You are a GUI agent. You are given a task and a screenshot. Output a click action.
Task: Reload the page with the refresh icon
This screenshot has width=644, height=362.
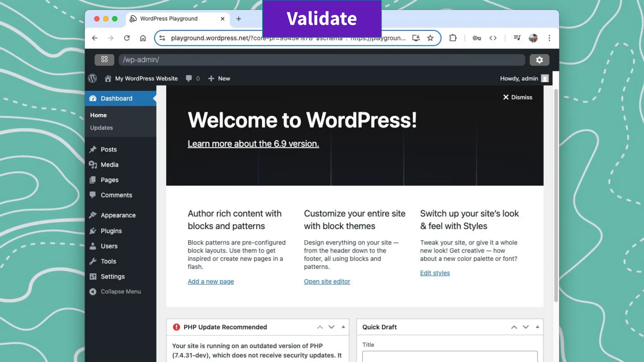(x=127, y=38)
